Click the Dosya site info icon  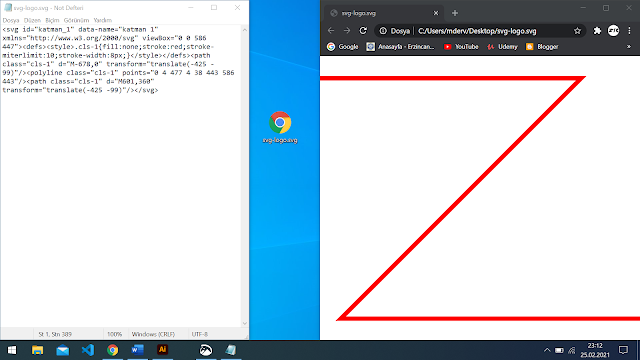point(383,31)
